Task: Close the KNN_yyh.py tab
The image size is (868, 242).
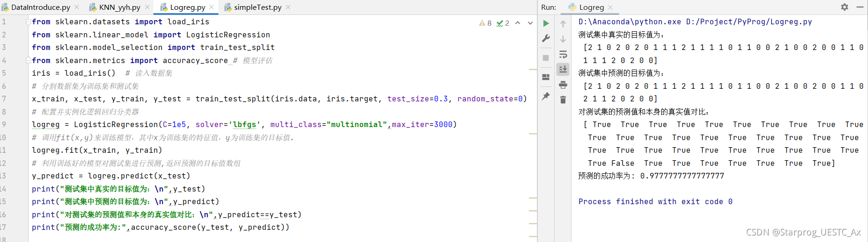Action: pos(147,7)
